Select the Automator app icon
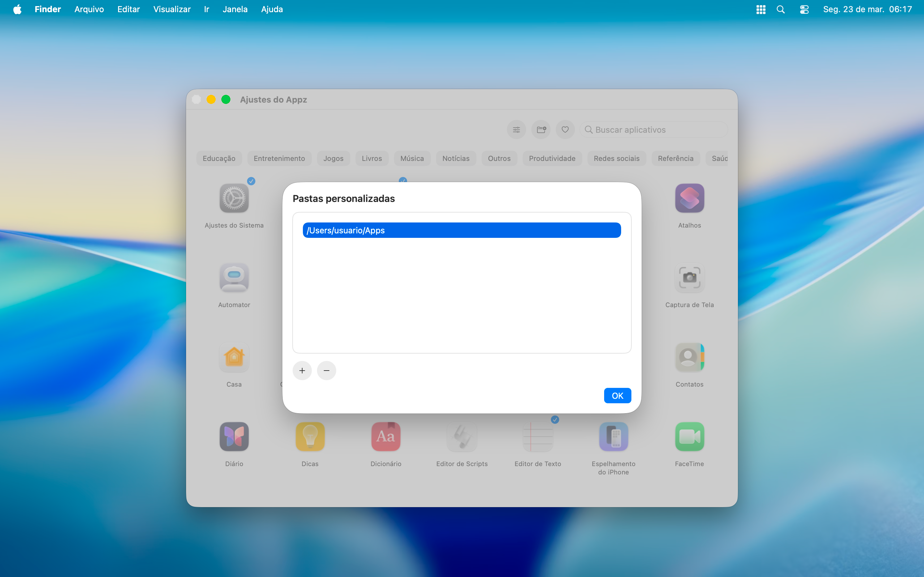 tap(234, 278)
